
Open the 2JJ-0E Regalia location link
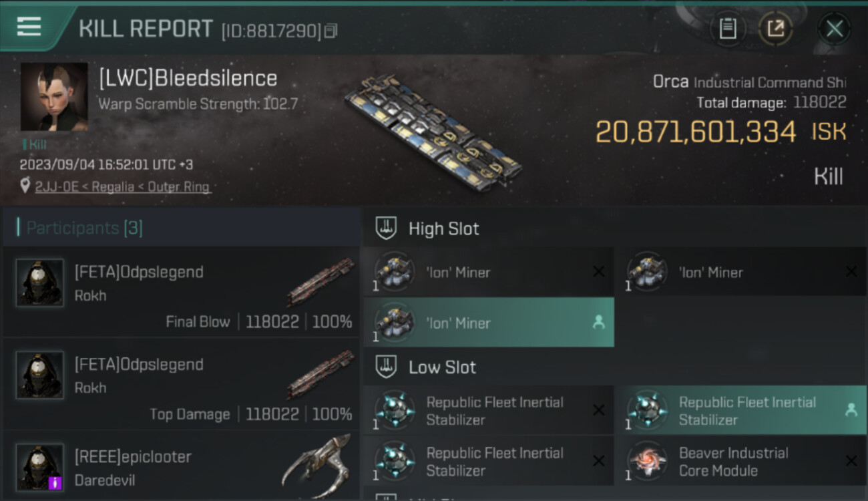[122, 187]
